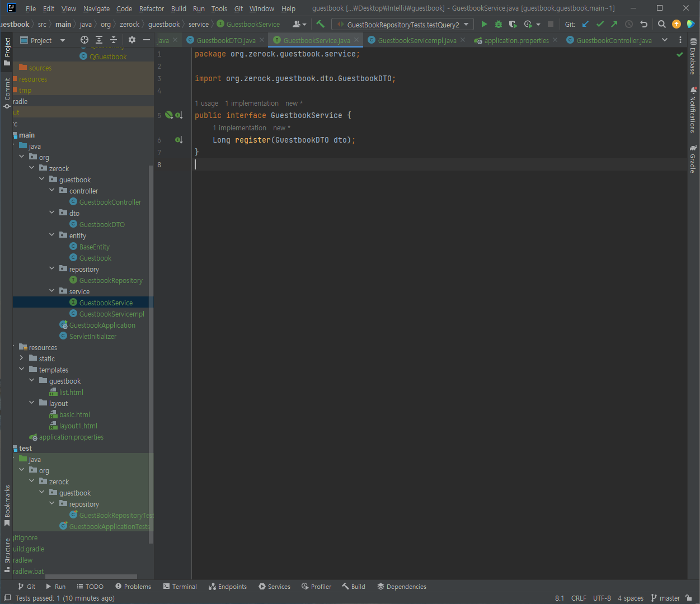Open IDE updates orange icon
The width and height of the screenshot is (700, 604).
coord(676,24)
